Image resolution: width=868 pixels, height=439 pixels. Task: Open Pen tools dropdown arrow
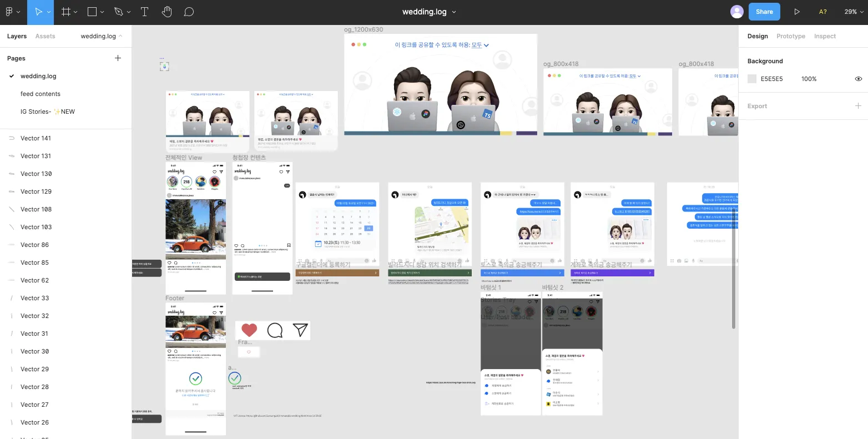[x=129, y=12]
